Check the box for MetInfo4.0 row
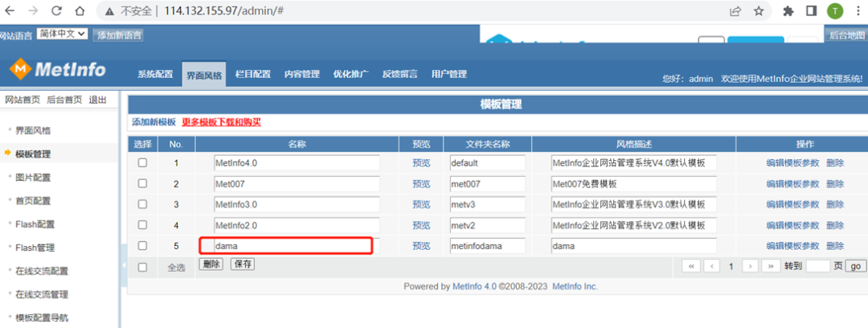The height and width of the screenshot is (328, 868). tap(142, 163)
